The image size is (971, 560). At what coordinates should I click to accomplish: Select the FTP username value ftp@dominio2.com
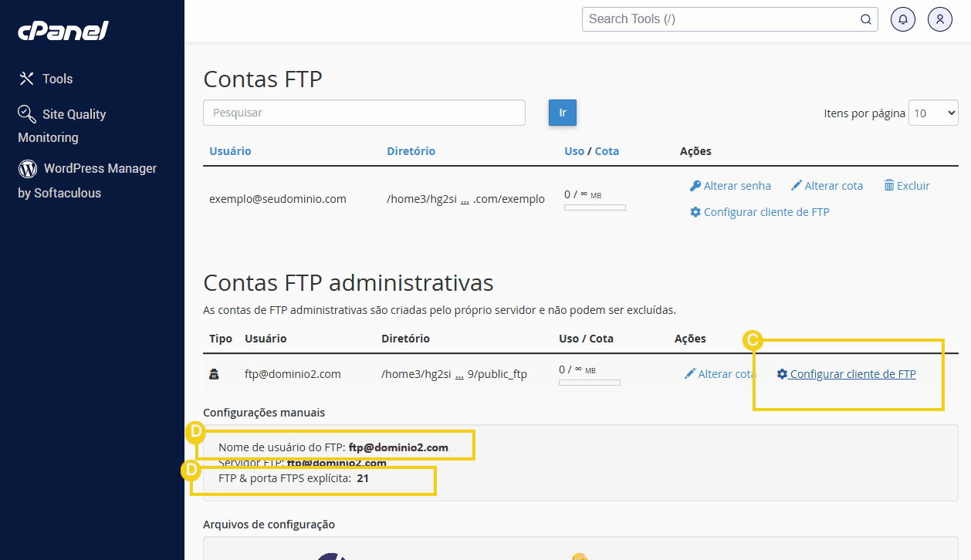coord(398,447)
